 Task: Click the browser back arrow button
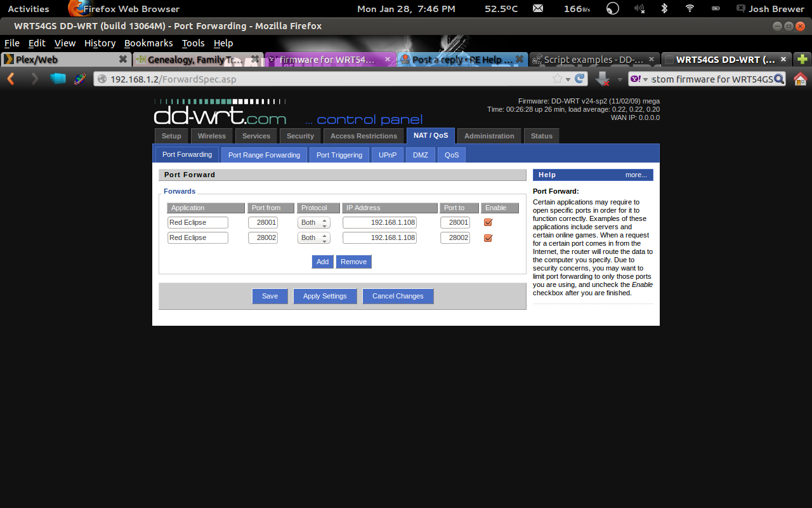coord(11,79)
